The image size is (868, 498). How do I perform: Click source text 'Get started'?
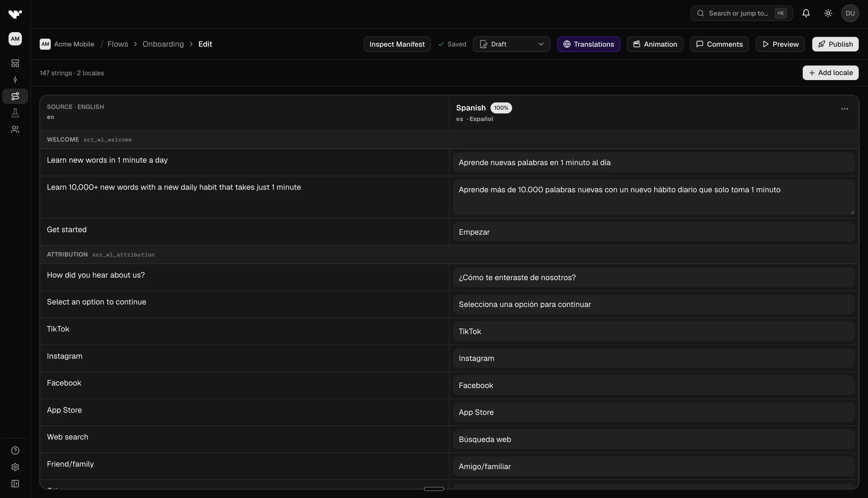click(67, 229)
